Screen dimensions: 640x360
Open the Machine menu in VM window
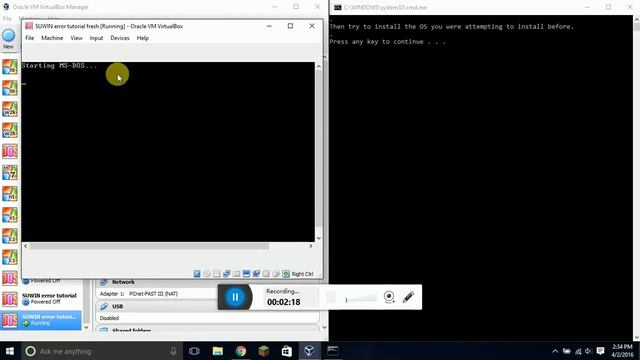[52, 38]
